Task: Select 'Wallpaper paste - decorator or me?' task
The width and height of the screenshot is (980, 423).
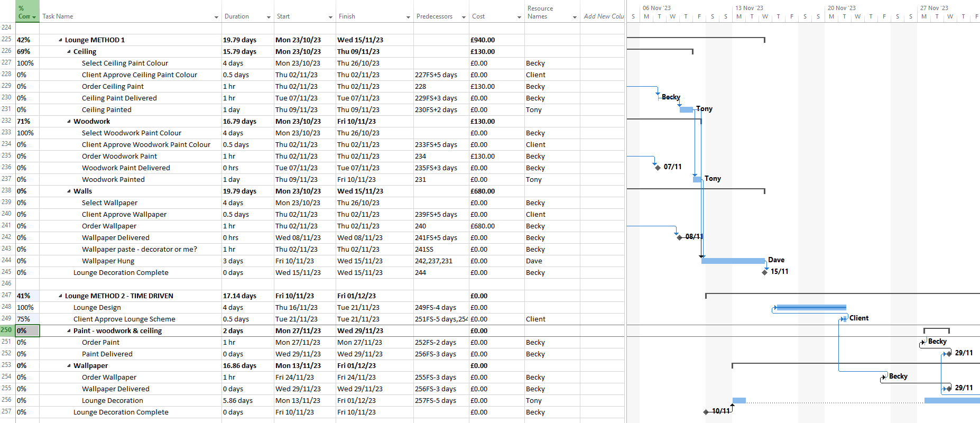Action: pos(140,250)
